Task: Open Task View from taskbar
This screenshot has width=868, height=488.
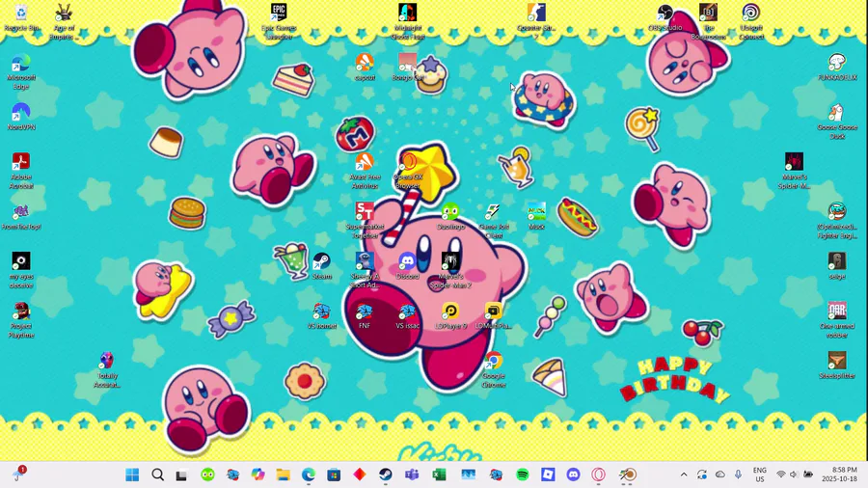Action: coord(181,474)
